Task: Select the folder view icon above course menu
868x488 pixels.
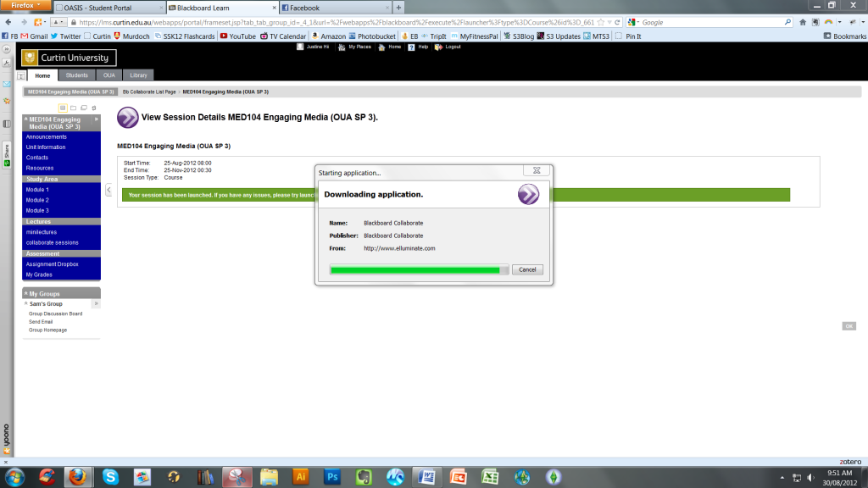Action: (x=73, y=108)
